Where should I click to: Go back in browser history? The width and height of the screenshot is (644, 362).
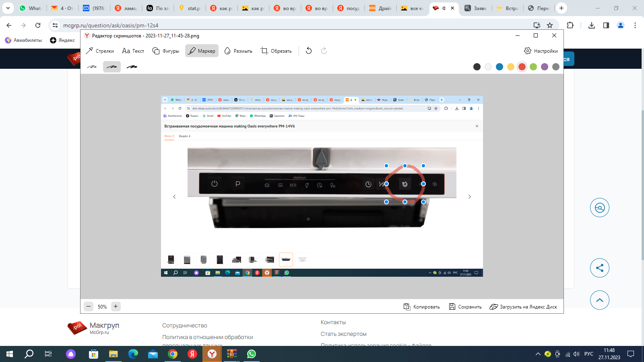click(x=9, y=25)
